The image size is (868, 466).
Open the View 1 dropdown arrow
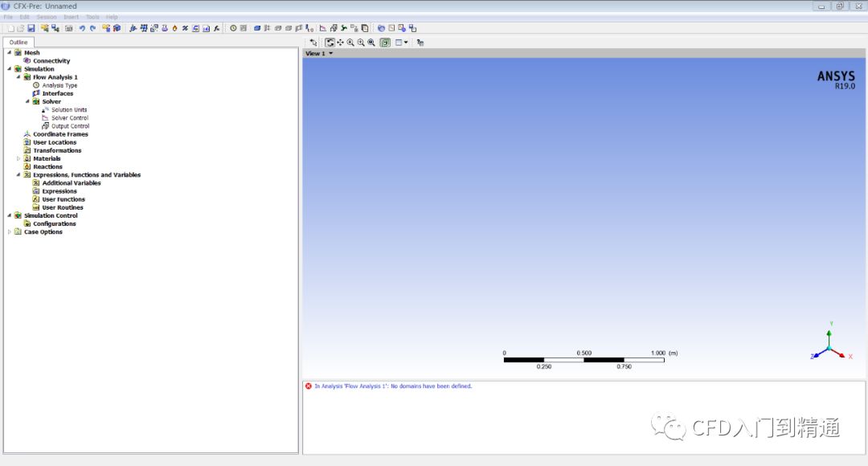click(331, 54)
